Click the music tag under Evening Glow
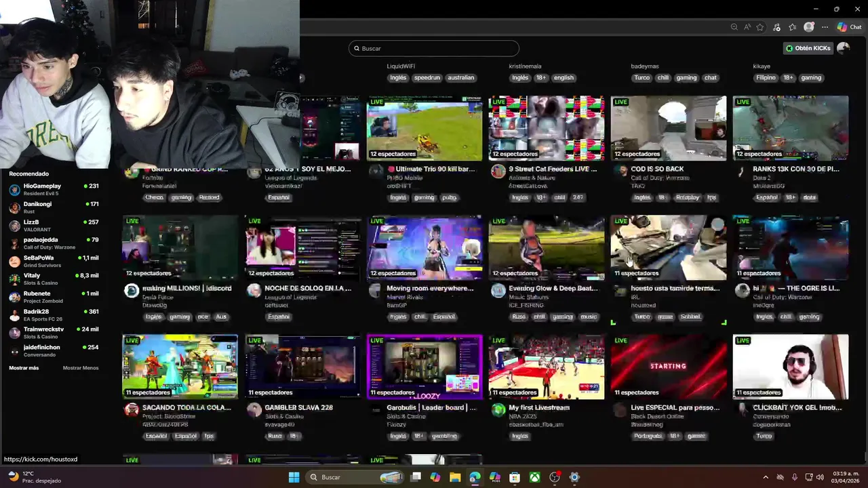 tap(589, 317)
